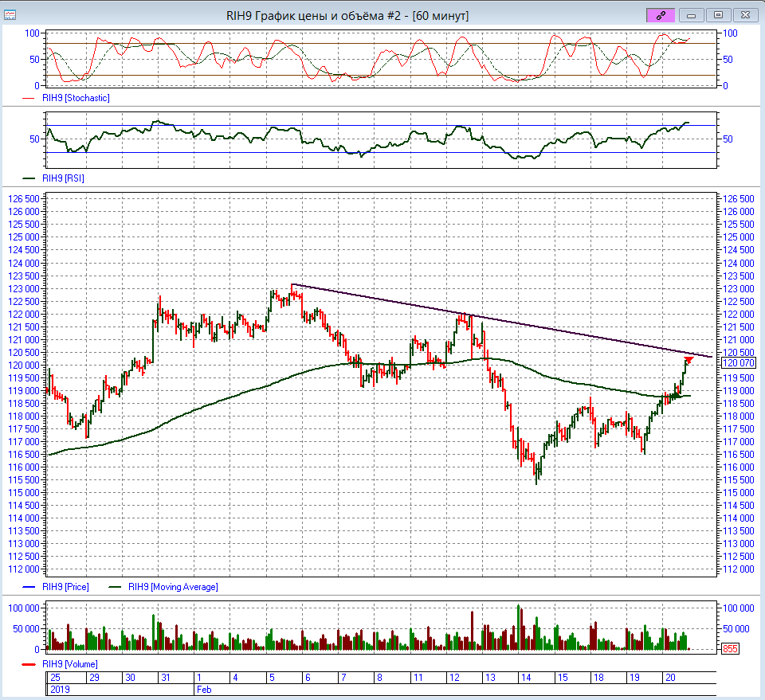Click the RIH9 [Price] legend entry
Image resolution: width=765 pixels, height=700 pixels.
[65, 587]
